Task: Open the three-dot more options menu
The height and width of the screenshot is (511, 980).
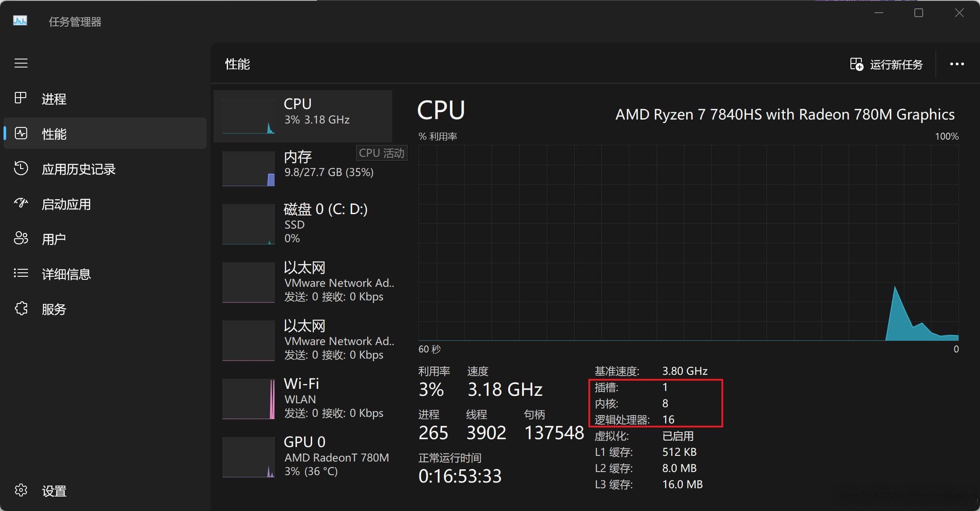Action: click(957, 64)
